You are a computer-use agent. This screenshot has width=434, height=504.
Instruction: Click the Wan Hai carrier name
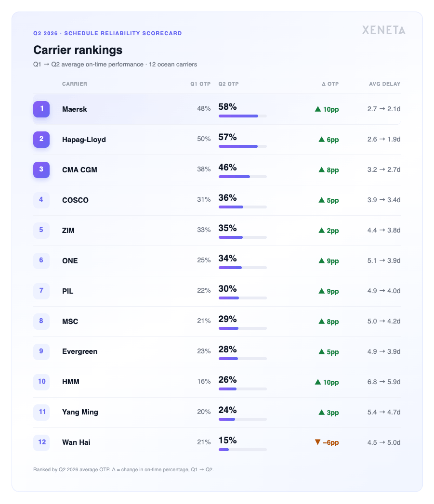click(76, 442)
